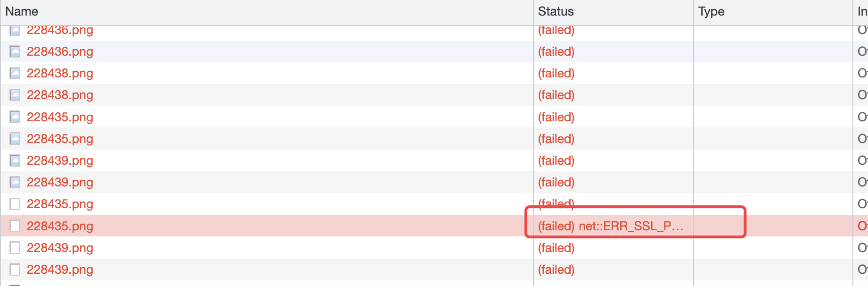The image size is (868, 286).
Task: Click the empty placeholder square beside the ninth 228435.png row
Action: [15, 204]
